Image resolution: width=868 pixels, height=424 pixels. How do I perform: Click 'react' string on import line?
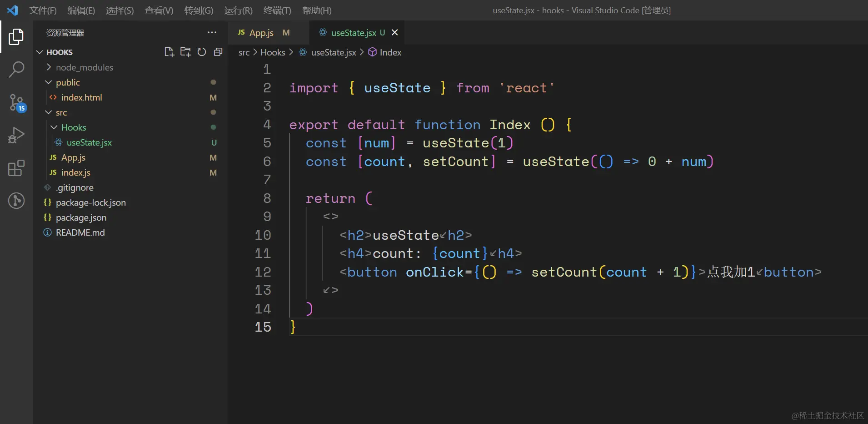point(527,88)
